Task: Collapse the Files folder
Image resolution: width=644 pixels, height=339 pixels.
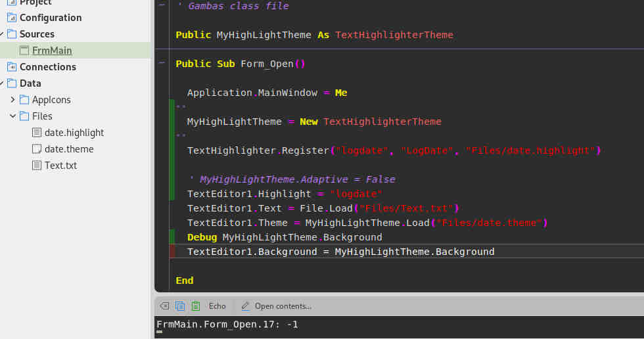Action: [x=12, y=116]
